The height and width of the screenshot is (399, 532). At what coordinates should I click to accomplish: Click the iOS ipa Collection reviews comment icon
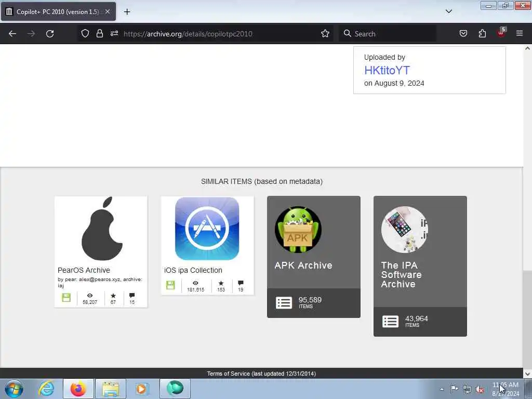(241, 283)
